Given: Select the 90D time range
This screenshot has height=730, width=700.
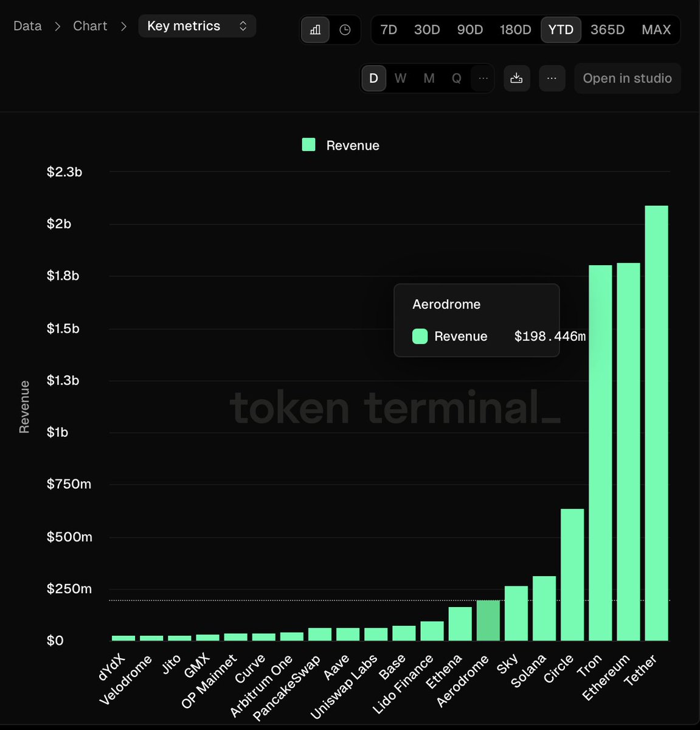Looking at the screenshot, I should click(x=470, y=29).
